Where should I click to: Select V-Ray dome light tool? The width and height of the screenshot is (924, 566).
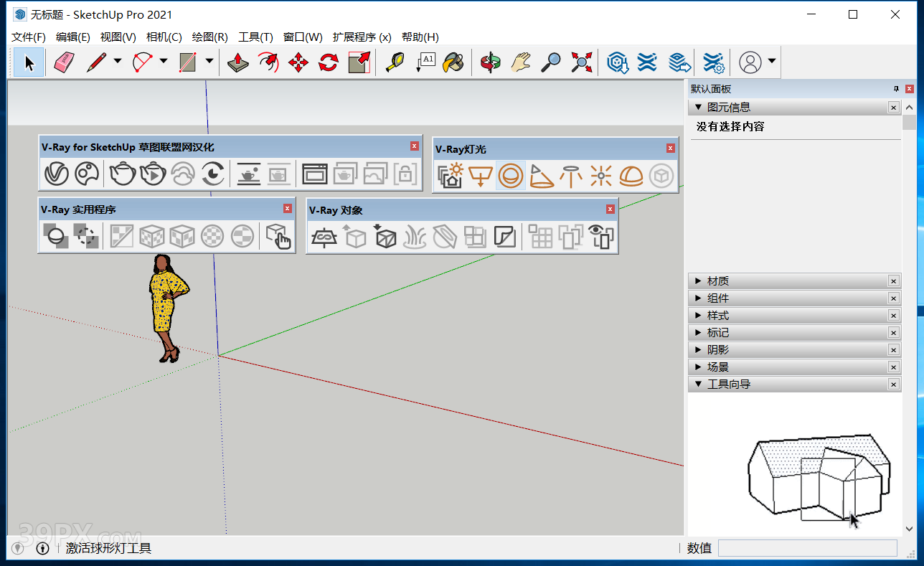click(x=631, y=175)
